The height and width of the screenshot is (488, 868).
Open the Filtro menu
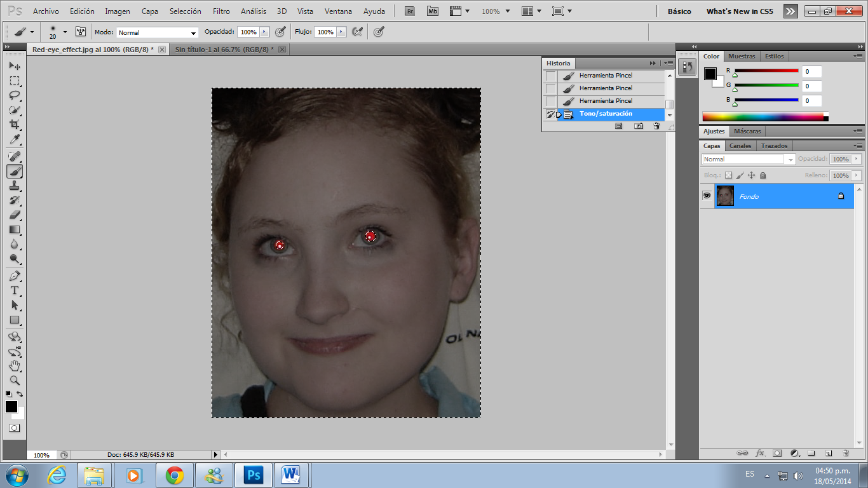pyautogui.click(x=221, y=11)
